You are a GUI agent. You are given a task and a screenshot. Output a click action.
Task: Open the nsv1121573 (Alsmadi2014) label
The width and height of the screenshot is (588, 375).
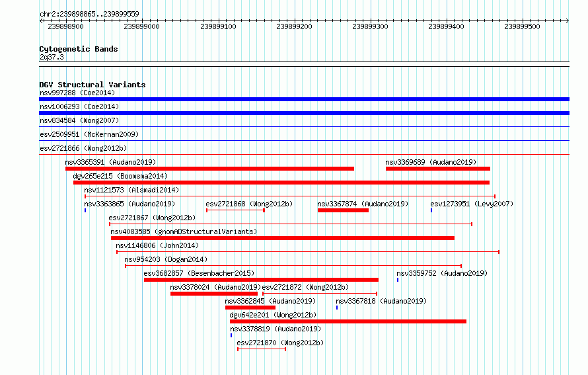tap(131, 190)
